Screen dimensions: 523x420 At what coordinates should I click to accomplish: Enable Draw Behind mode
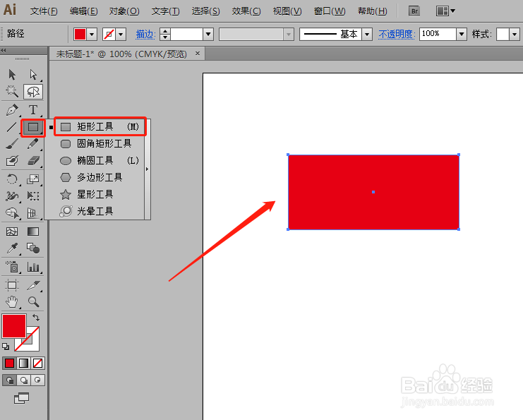coord(24,380)
